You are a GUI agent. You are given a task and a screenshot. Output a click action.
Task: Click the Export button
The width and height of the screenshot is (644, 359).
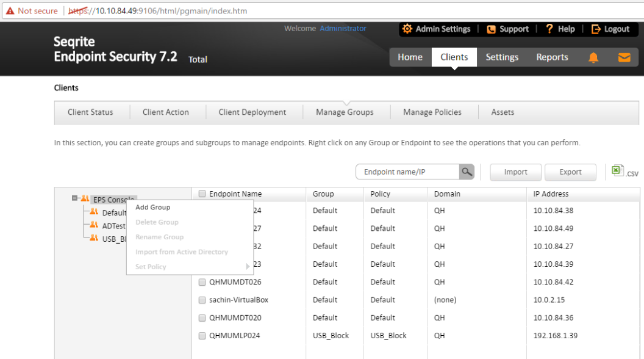coord(570,172)
